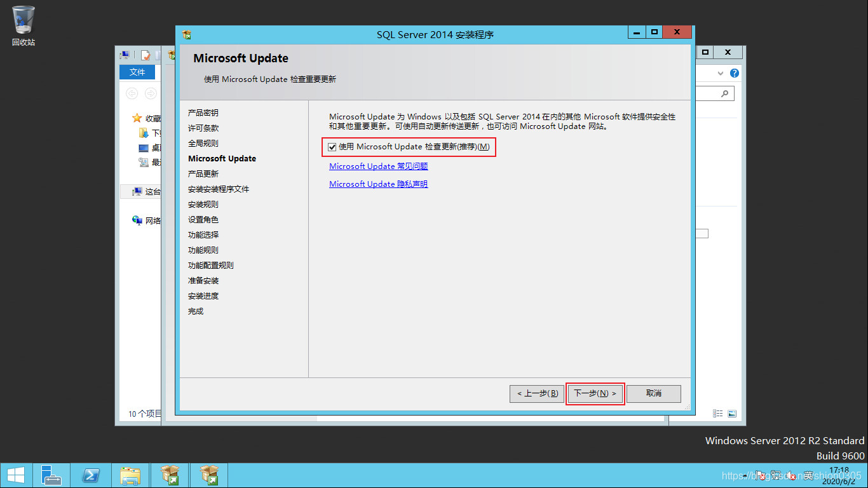Minimize the SQL Server 2014 setup window
Viewport: 868px width, 488px height.
point(636,32)
